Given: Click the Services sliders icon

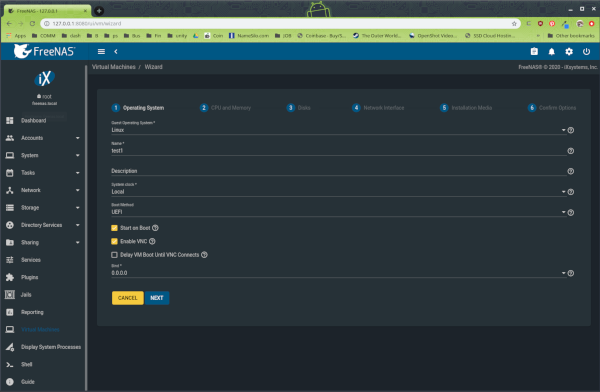Looking at the screenshot, I should [10, 260].
